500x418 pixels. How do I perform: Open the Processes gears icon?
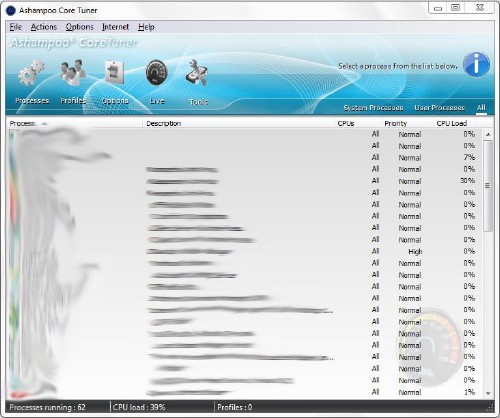32,72
